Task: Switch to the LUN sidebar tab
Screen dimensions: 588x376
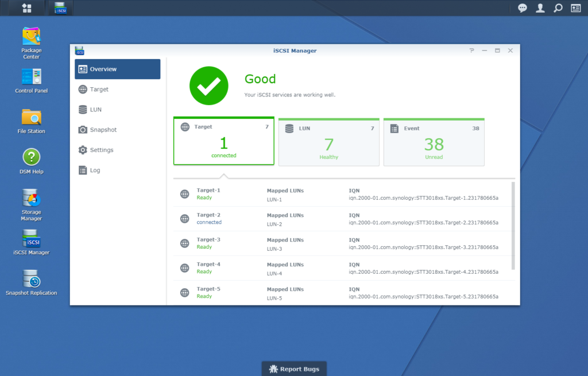Action: (117, 110)
